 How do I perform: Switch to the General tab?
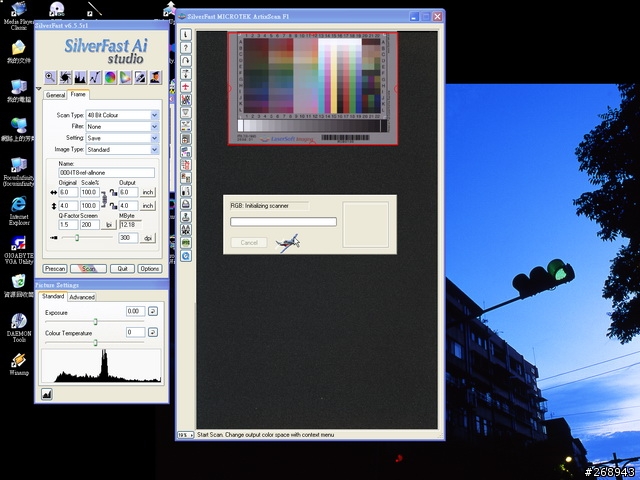(x=55, y=95)
